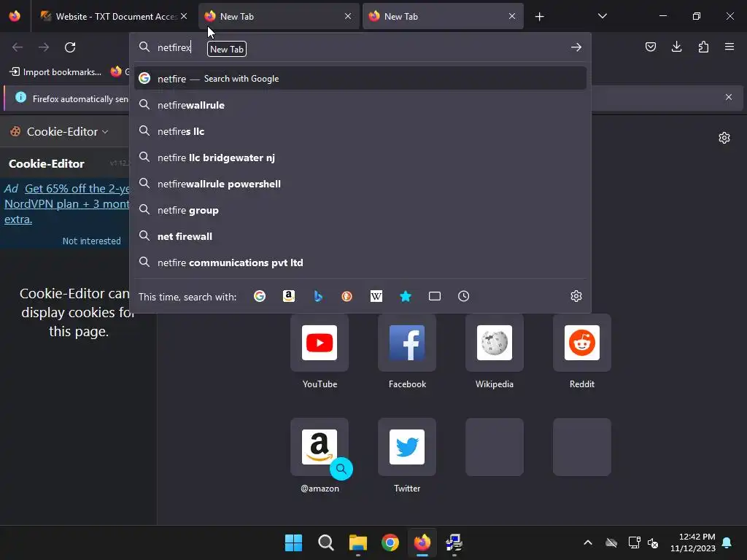Viewport: 747px width, 560px height.
Task: Search only in open Tabs
Action: point(435,296)
